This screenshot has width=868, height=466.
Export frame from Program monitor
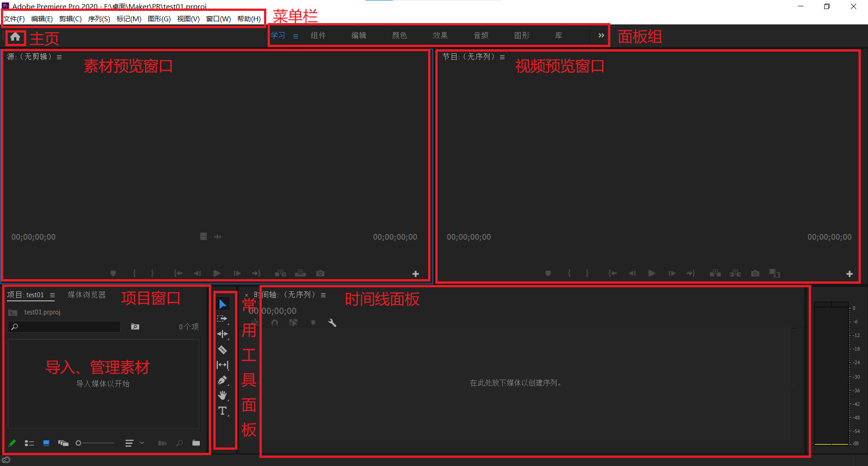point(755,273)
